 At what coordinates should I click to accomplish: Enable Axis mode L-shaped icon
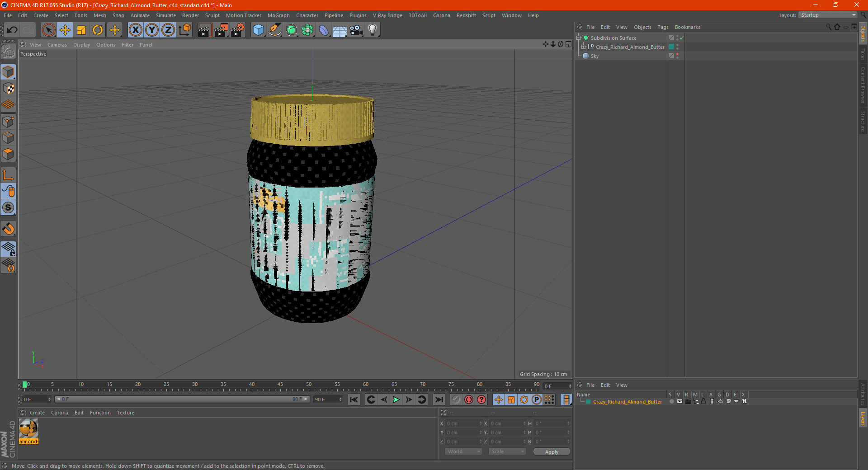point(8,175)
